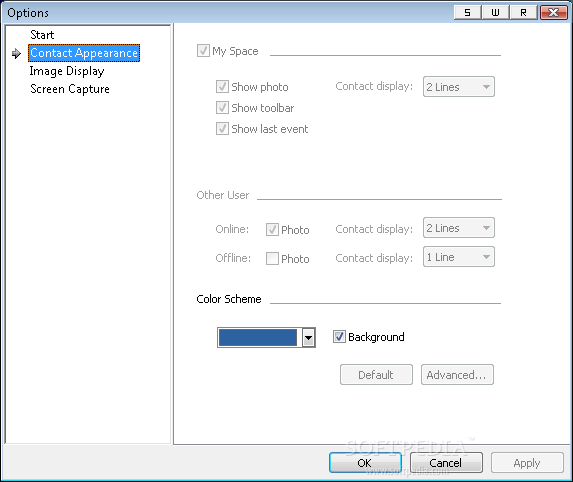Open the Screen Capture section
The height and width of the screenshot is (482, 573).
pyautogui.click(x=70, y=89)
